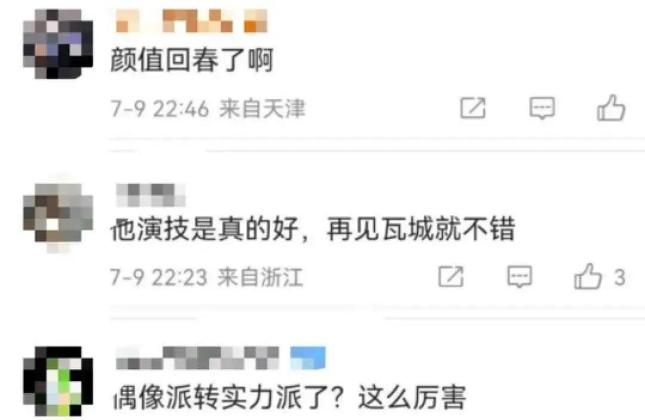
Task: Click the timestamp 7-9 22:23 来自浙江
Action: click(207, 277)
